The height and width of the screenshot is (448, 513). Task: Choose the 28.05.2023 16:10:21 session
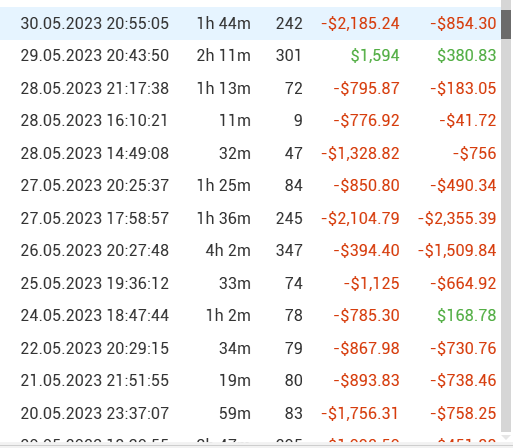pyautogui.click(x=250, y=120)
